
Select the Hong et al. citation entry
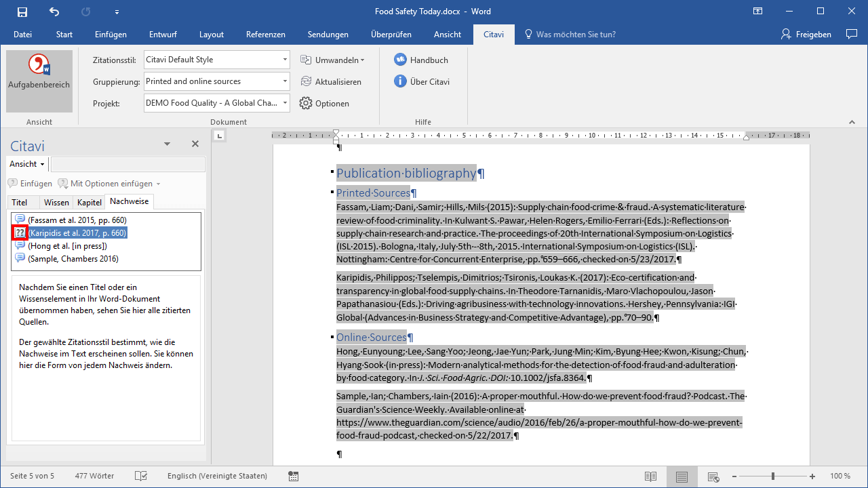[67, 245]
